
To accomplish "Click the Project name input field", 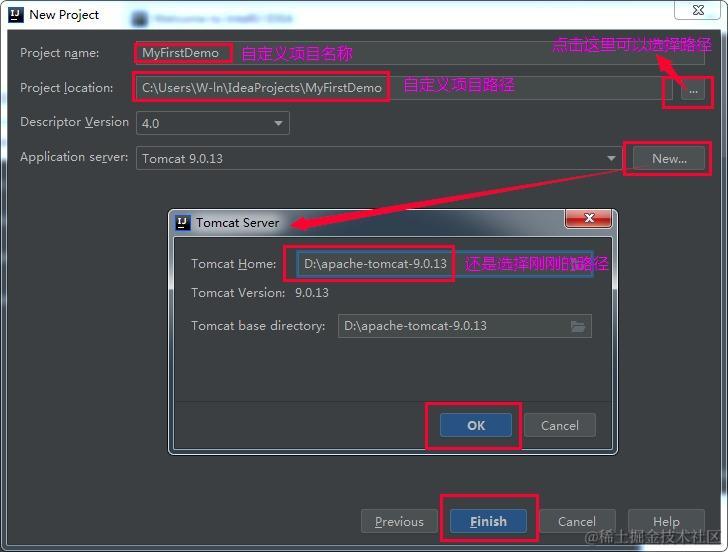I will tap(420, 53).
